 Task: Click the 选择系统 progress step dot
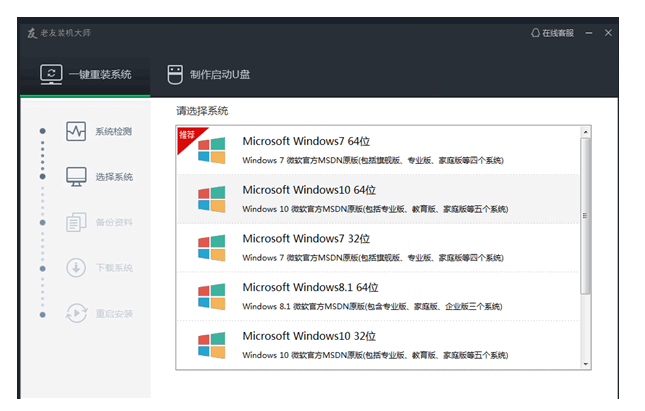(42, 176)
